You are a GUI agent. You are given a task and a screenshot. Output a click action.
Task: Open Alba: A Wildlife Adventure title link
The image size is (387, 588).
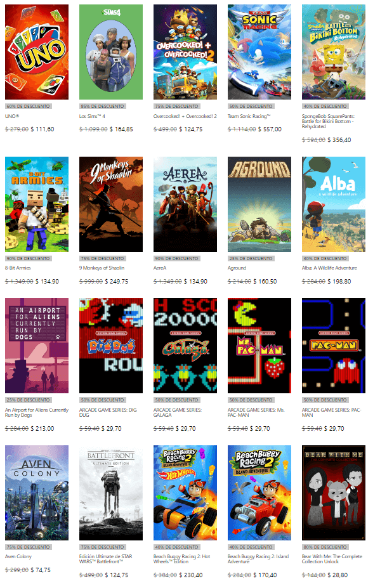pos(329,268)
